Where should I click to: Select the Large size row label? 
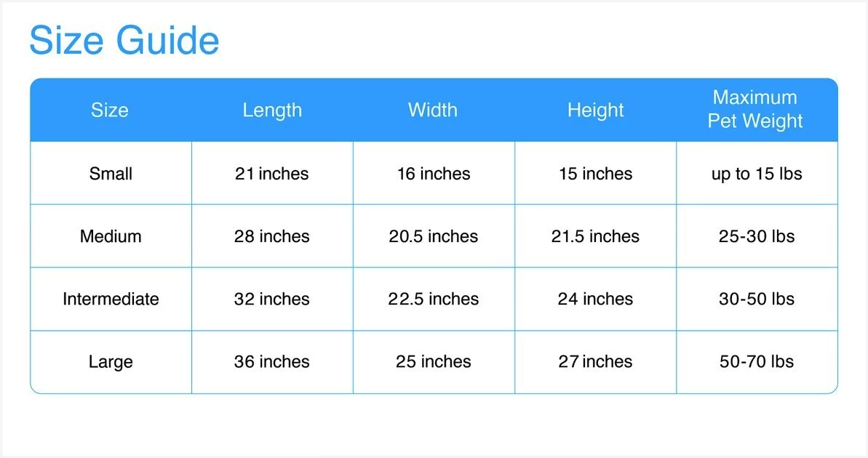[111, 361]
